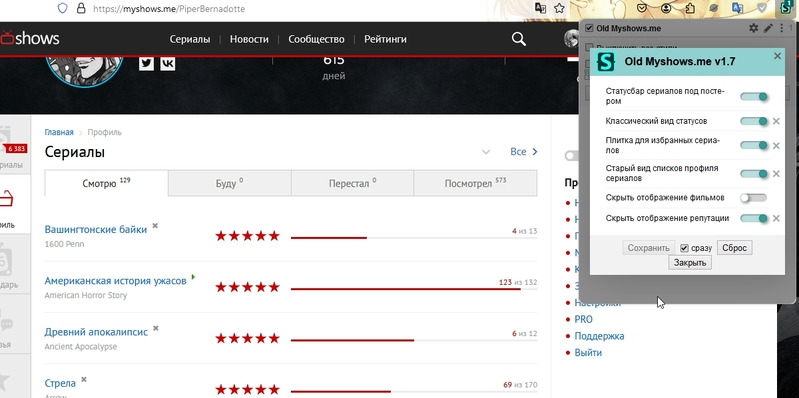Open Древний апокалипсис show link
Viewport: 799px width, 398px height.
click(x=96, y=332)
